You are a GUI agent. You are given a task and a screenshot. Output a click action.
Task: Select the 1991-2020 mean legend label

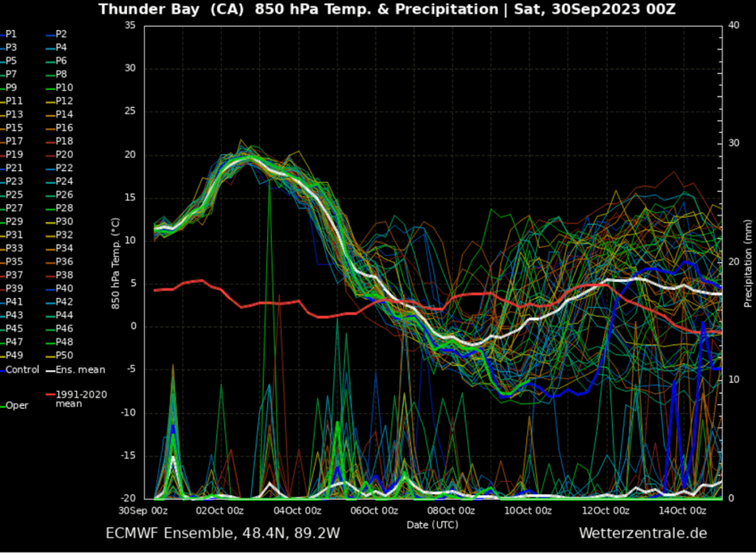pyautogui.click(x=81, y=399)
